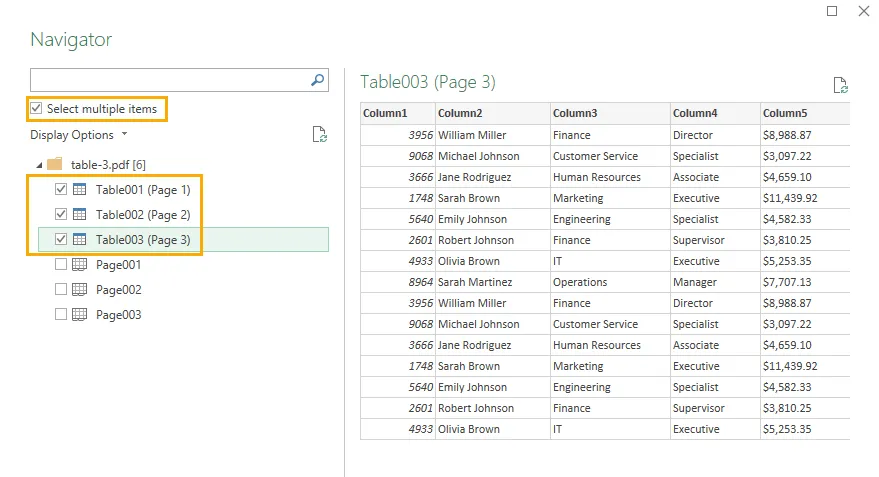Refresh the Table003 preview
Viewport: 879px width, 477px height.
point(840,85)
